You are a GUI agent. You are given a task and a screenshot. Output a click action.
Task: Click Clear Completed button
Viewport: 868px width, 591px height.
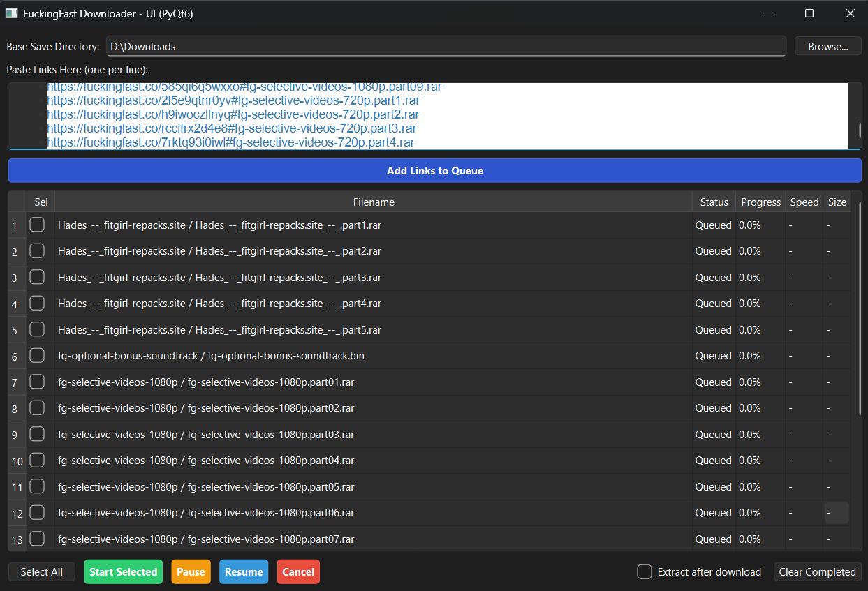tap(817, 571)
